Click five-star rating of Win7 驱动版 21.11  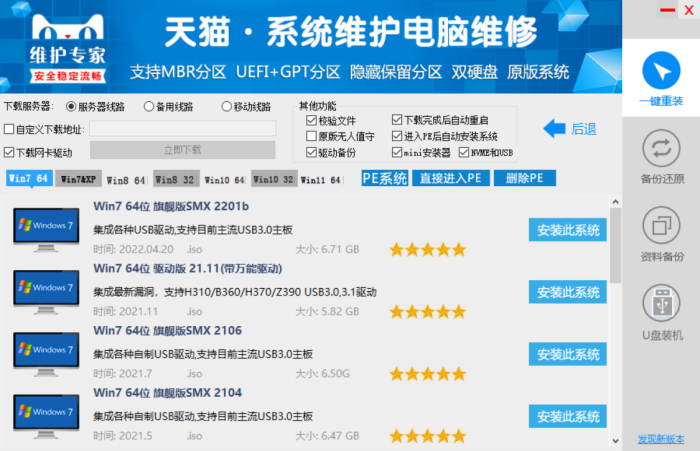tap(427, 311)
